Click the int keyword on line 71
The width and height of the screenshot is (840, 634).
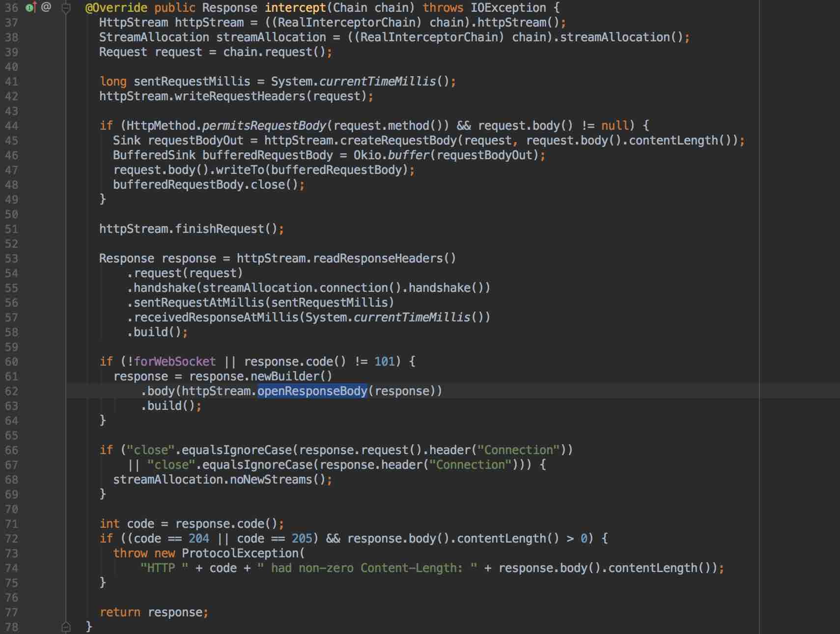pos(110,524)
